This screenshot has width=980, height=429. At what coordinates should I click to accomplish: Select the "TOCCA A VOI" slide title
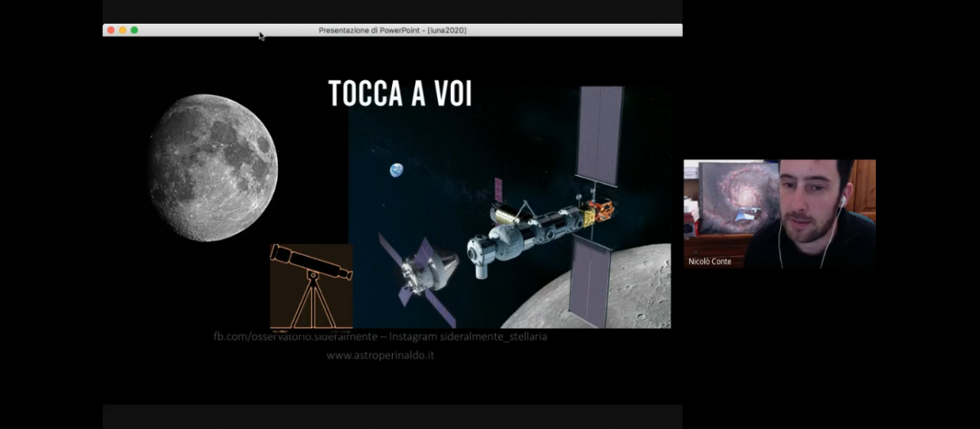coord(400,93)
